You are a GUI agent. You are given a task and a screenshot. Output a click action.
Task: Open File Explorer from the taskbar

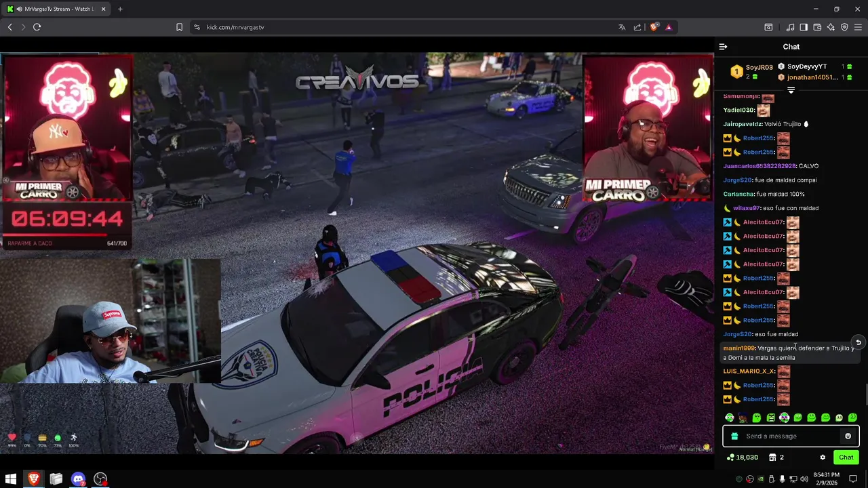[x=56, y=479]
